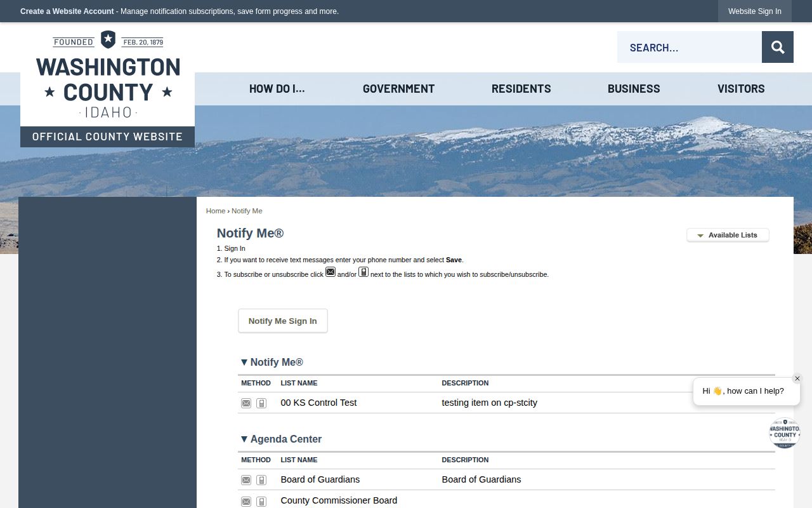Open the Business menu

[x=634, y=89]
